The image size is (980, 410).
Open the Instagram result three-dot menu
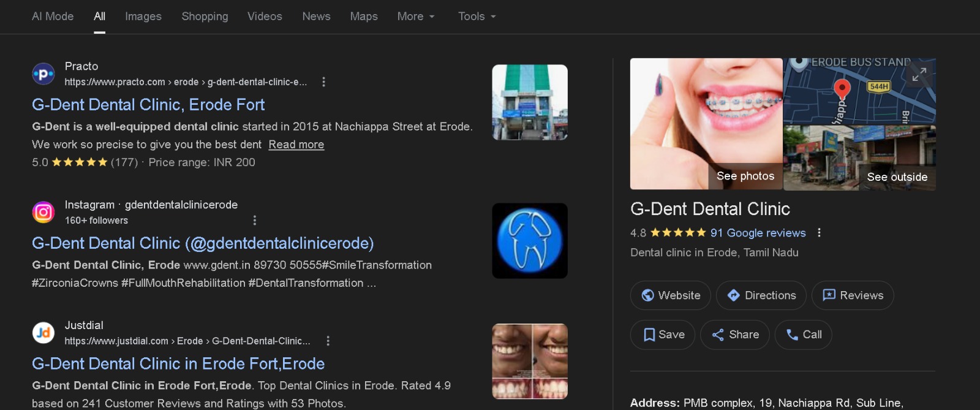pyautogui.click(x=255, y=220)
